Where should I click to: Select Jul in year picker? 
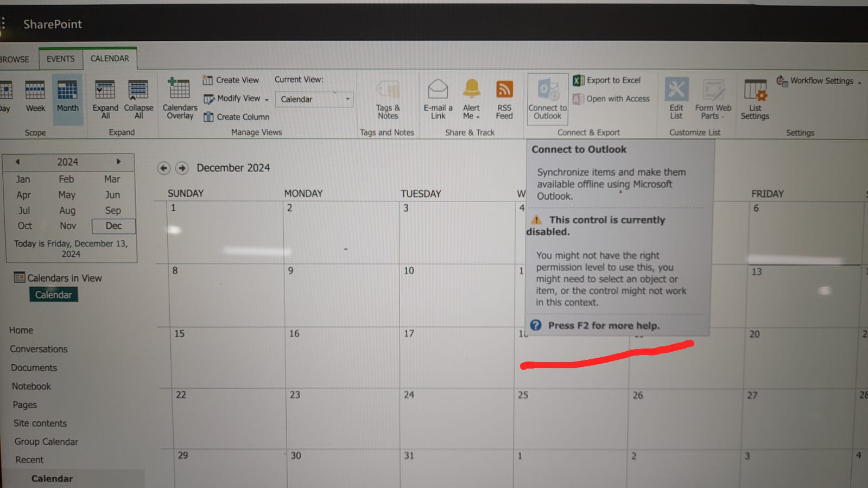[24, 211]
